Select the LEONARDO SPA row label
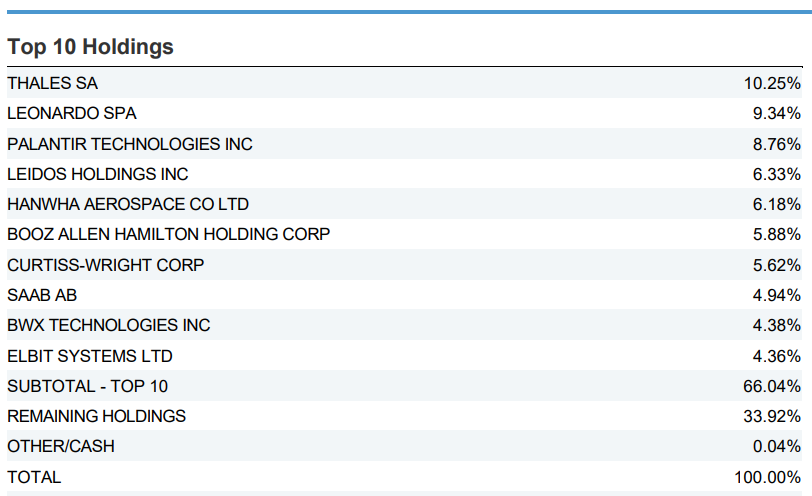 [x=71, y=114]
